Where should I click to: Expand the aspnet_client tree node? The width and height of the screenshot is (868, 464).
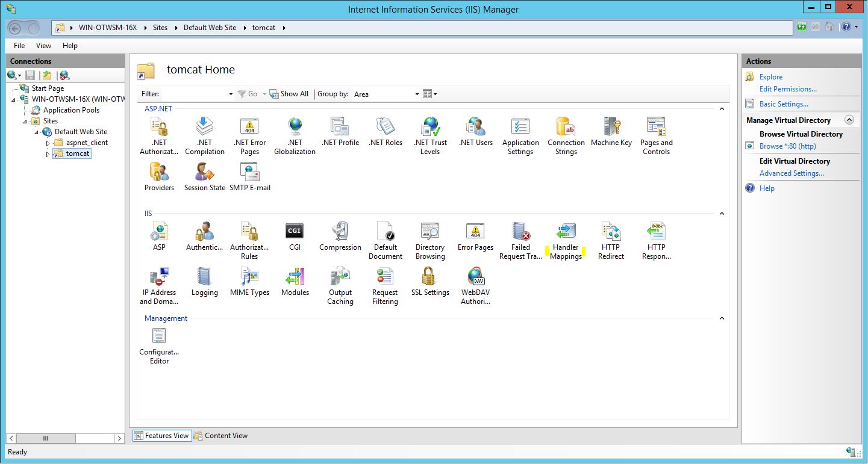[48, 143]
